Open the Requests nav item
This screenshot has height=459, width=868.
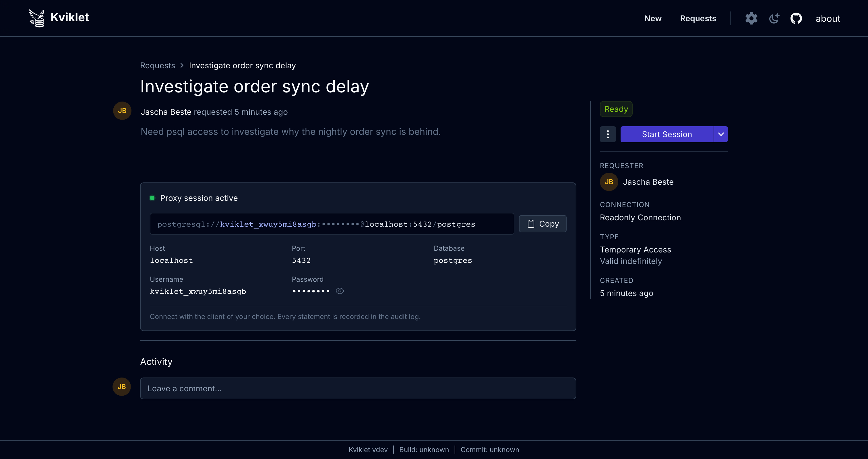pyautogui.click(x=698, y=18)
